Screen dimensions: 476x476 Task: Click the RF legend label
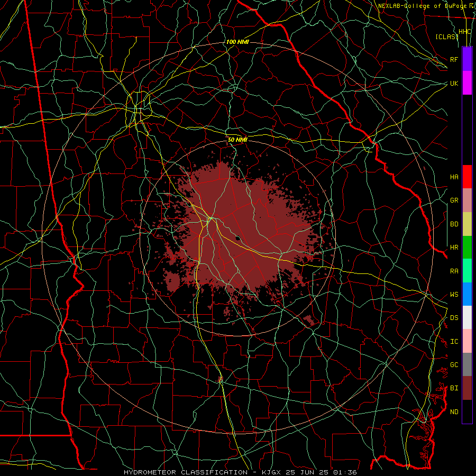click(x=454, y=59)
